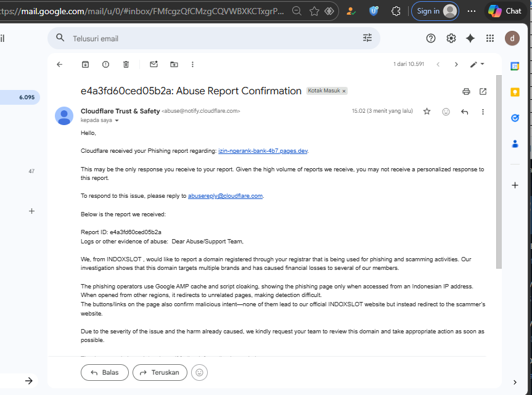
Task: Open link izin-ngerank-bank-4b7.pages.dev
Action: (x=263, y=151)
